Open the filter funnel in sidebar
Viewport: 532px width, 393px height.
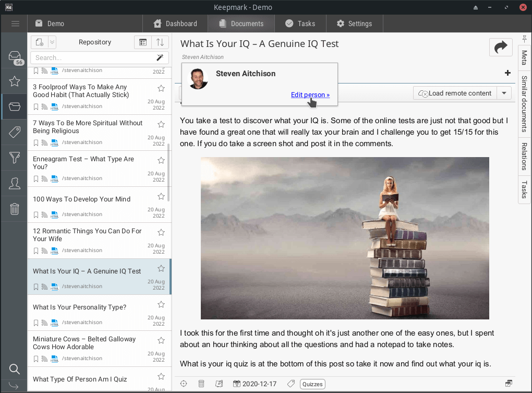click(x=15, y=158)
